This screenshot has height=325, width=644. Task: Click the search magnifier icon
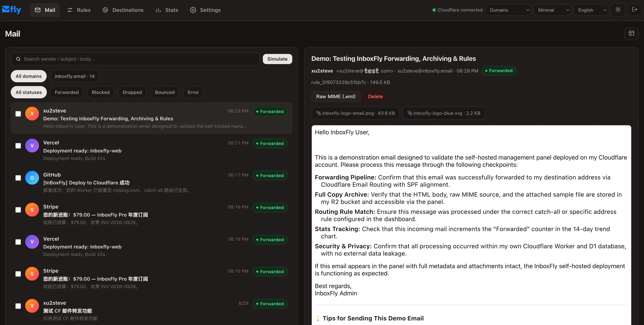click(18, 59)
